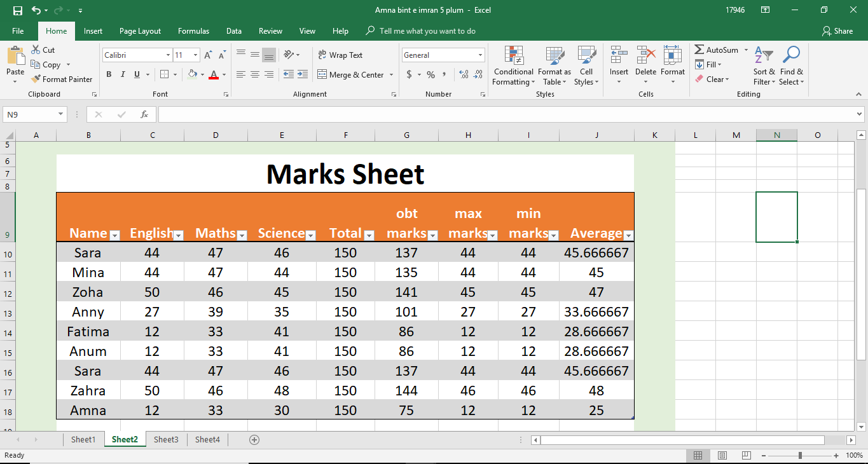This screenshot has height=464, width=868.
Task: Click inside the formula bar
Action: click(x=445, y=114)
